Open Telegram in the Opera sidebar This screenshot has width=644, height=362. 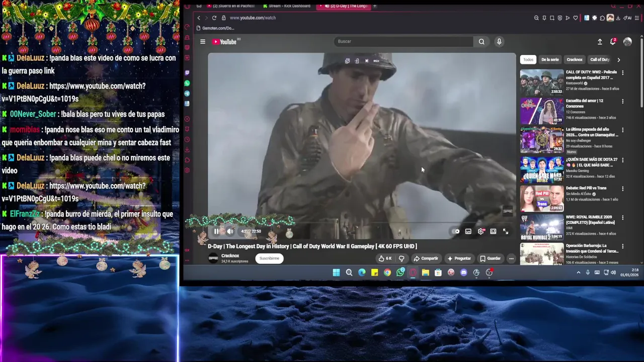click(x=187, y=94)
